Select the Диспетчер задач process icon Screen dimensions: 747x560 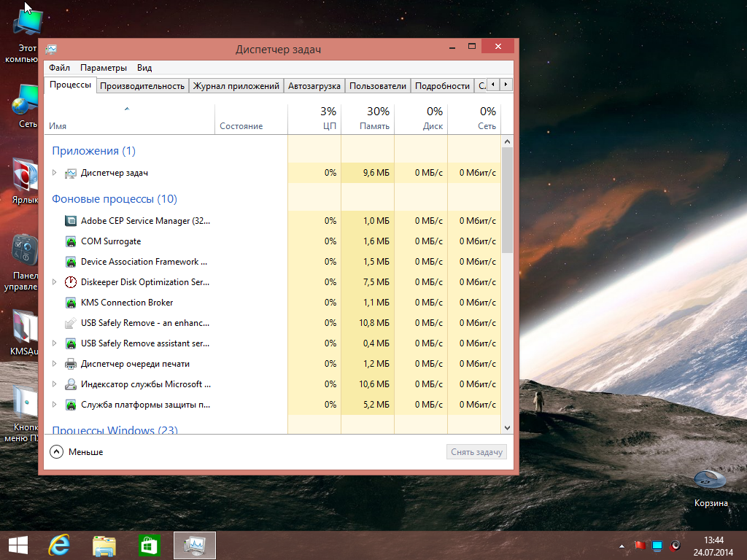point(71,173)
